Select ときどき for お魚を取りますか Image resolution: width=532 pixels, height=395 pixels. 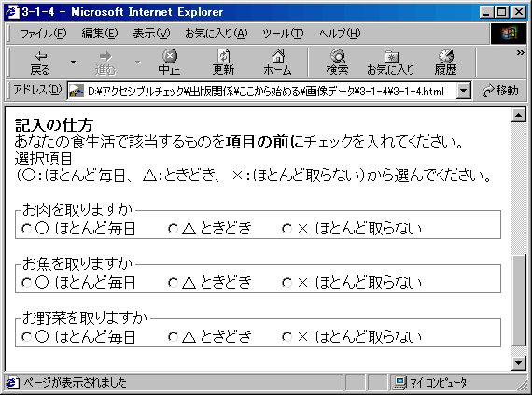click(173, 282)
